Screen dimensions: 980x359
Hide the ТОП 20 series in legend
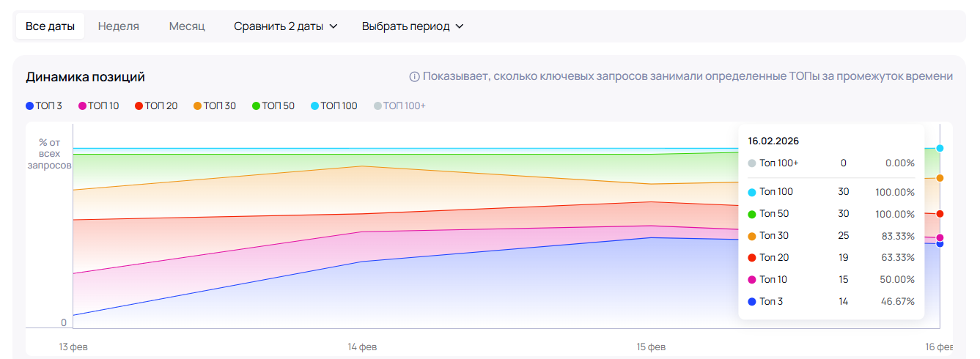[x=156, y=106]
